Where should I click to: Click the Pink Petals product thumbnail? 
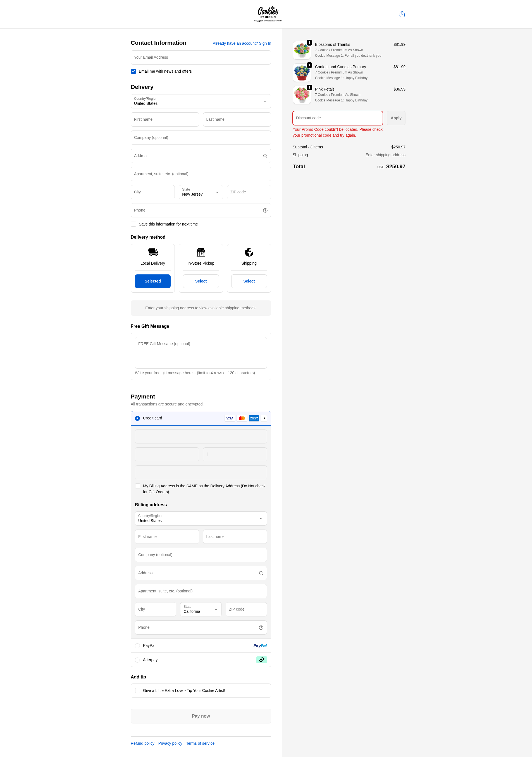[302, 95]
